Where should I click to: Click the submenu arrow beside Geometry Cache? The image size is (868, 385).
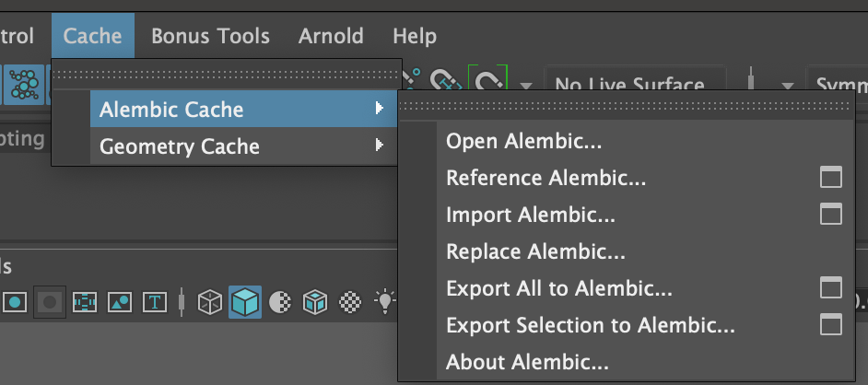click(380, 145)
